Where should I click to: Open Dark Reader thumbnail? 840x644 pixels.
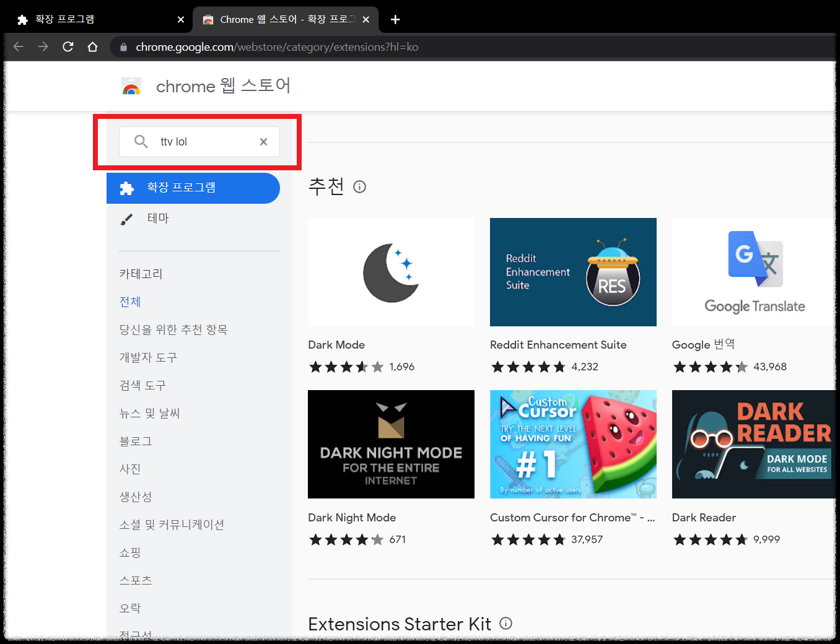754,444
